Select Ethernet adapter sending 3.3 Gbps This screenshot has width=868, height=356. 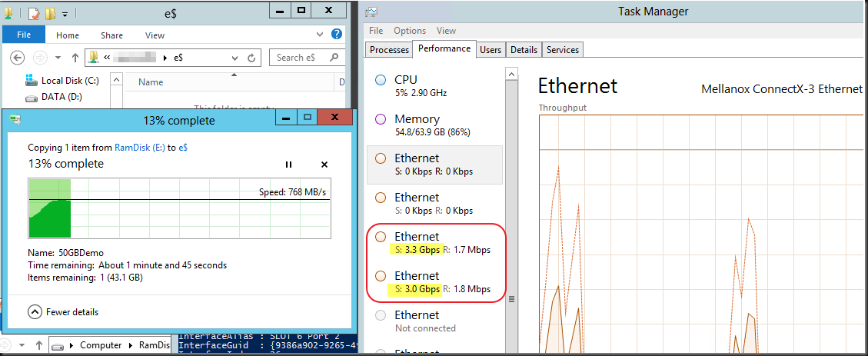coord(434,242)
